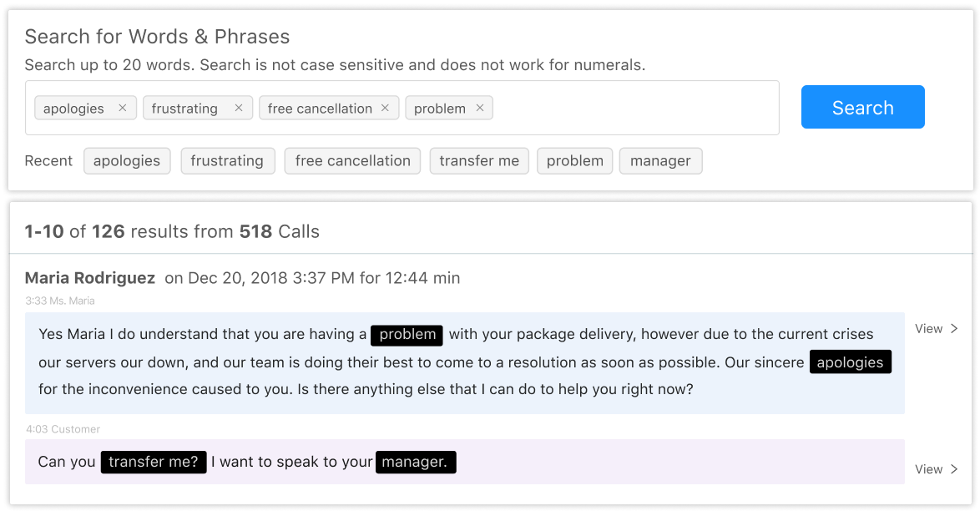Remove the free cancellation search tag

[x=385, y=108]
